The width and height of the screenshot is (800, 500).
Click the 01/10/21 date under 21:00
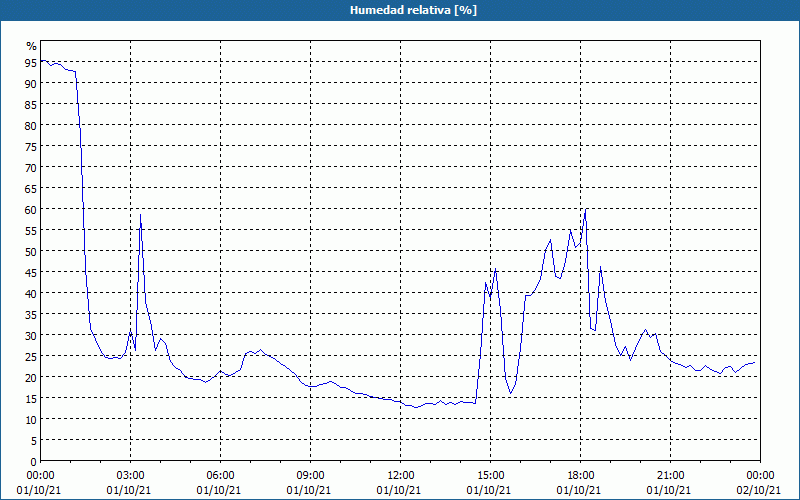(669, 490)
